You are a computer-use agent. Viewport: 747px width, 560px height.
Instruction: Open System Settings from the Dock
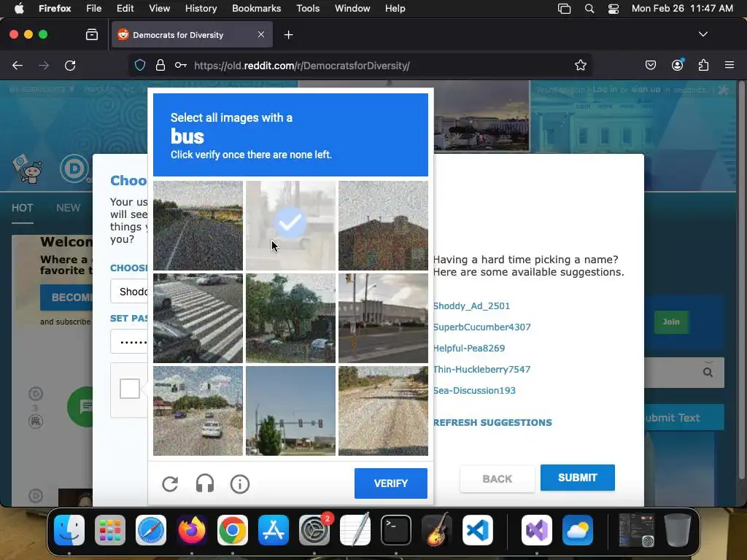click(x=314, y=530)
